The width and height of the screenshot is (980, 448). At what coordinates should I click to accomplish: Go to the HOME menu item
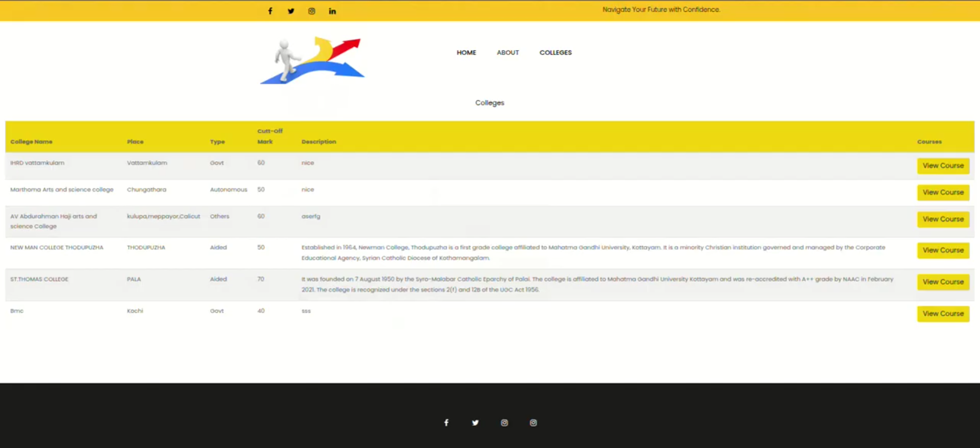click(466, 52)
